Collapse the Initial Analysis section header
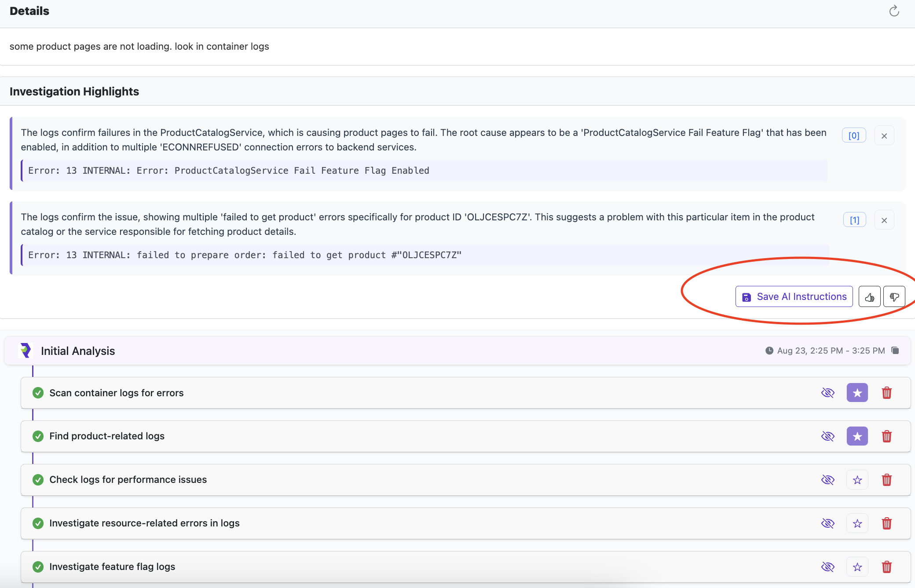The height and width of the screenshot is (588, 915). (78, 351)
